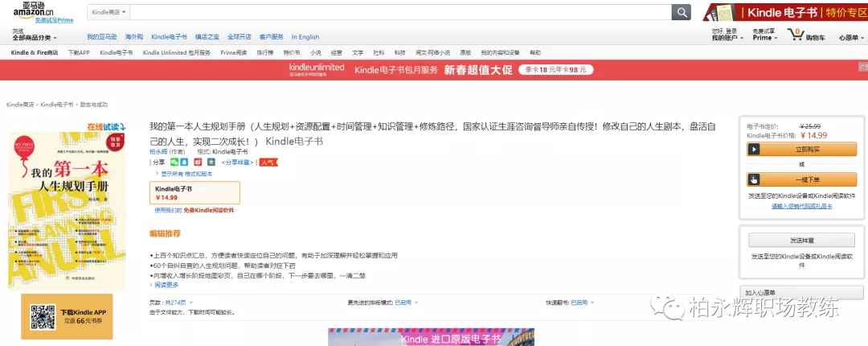The width and height of the screenshot is (868, 346).
Task: Click the 在线试读 link above cover
Action: [x=106, y=126]
